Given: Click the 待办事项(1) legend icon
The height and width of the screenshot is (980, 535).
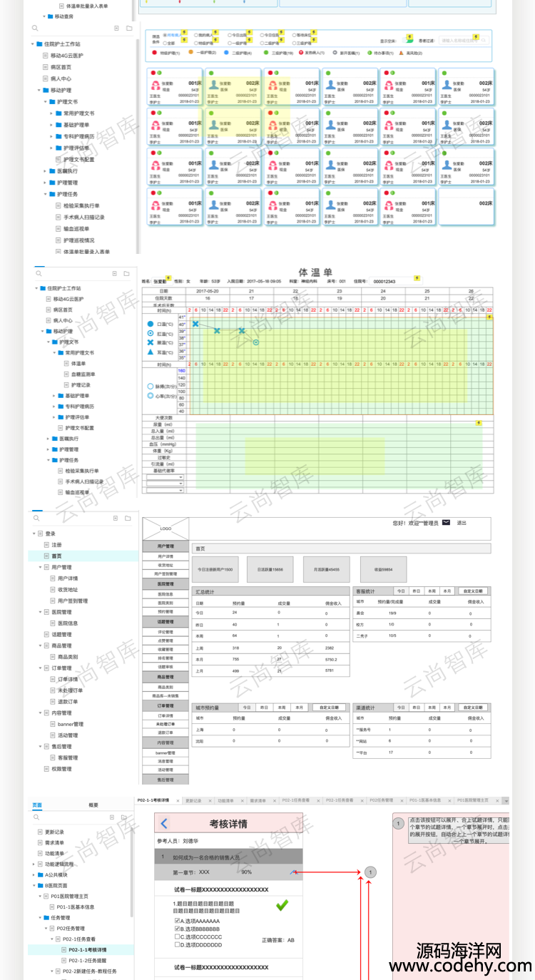Looking at the screenshot, I should point(370,53).
